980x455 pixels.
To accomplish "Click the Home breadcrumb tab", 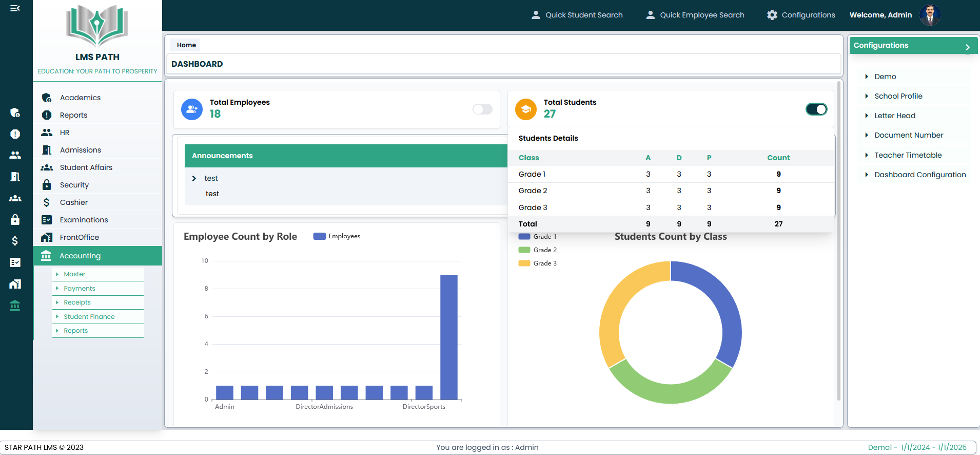I will click(186, 45).
